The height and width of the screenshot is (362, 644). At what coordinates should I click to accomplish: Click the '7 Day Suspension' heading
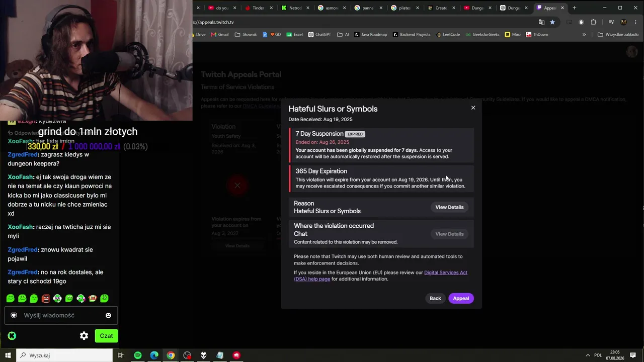pyautogui.click(x=319, y=134)
